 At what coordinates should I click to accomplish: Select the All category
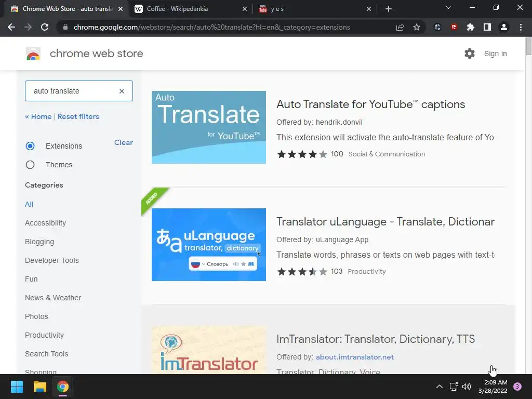29,204
